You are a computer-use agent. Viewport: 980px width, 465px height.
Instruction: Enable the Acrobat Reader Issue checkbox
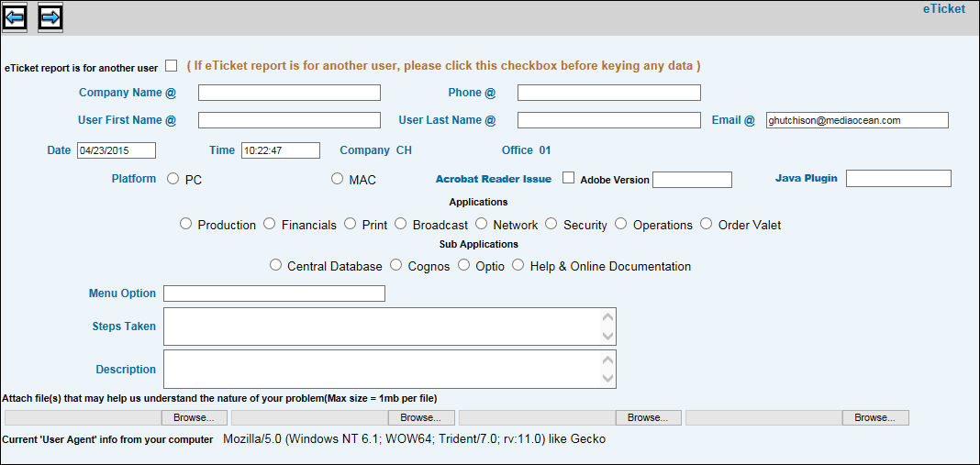[x=569, y=178]
